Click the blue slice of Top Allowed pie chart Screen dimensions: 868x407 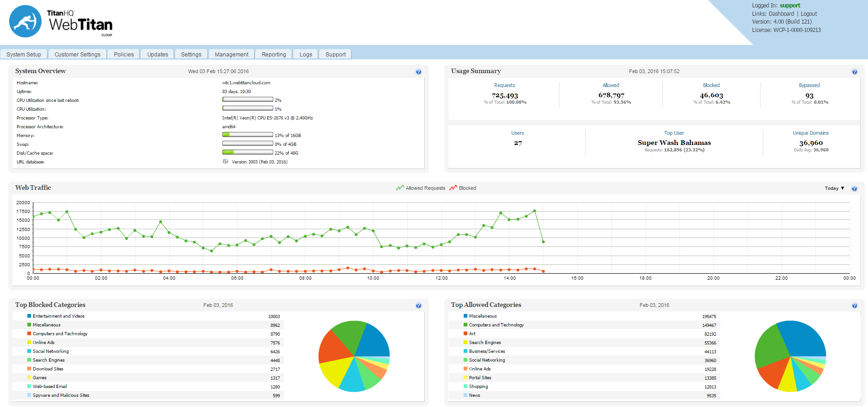tap(804, 338)
